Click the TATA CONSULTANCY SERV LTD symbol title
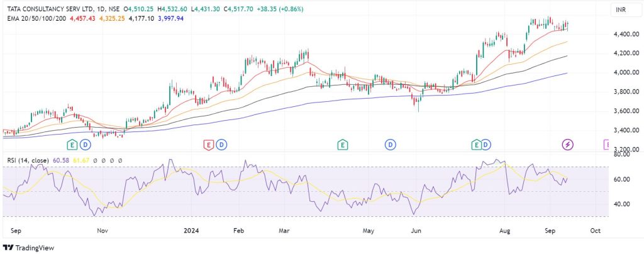The height and width of the screenshot is (254, 644). tap(50, 9)
